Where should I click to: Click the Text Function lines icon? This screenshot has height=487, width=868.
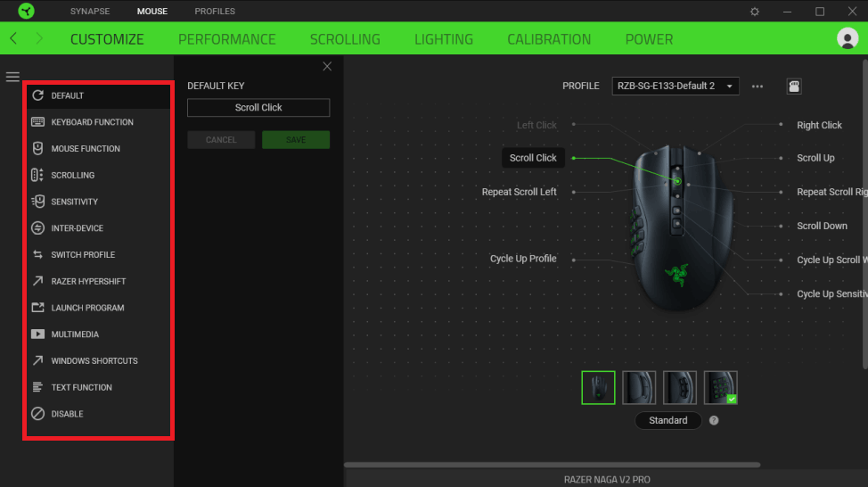(x=37, y=387)
